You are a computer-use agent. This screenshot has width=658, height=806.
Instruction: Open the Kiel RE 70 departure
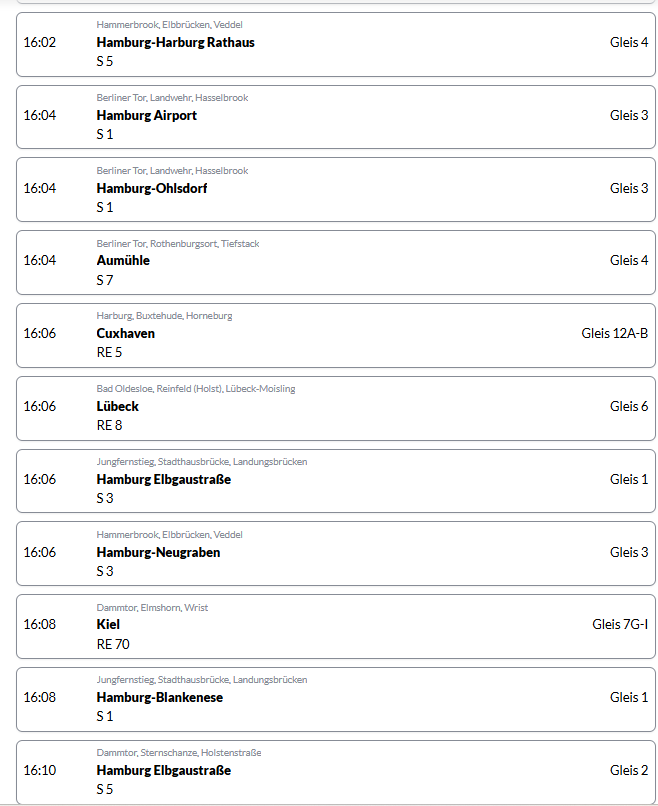(336, 625)
